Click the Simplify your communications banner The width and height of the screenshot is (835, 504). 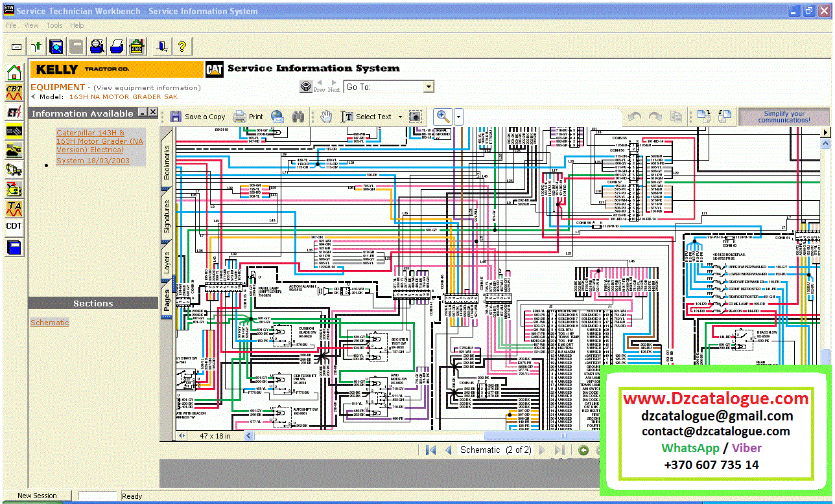(784, 117)
